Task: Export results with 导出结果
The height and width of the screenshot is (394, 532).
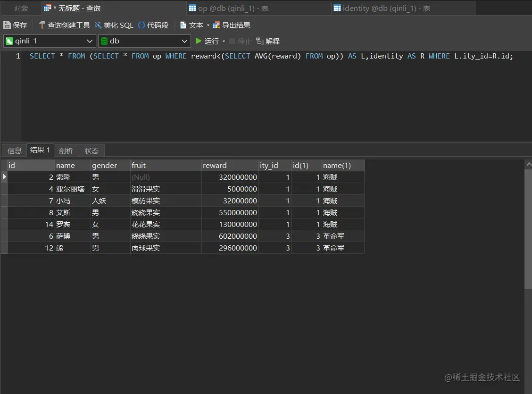Action: point(232,25)
